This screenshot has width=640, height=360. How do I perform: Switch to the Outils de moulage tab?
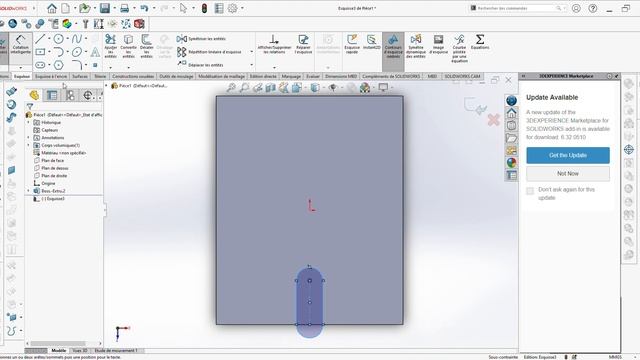[x=176, y=76]
